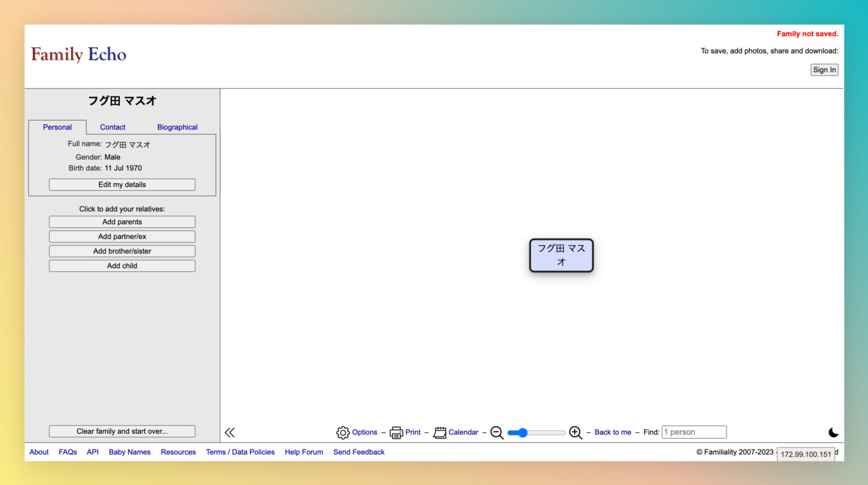Screen dimensions: 868x485
Task: Click the Add parents button
Action: [121, 222]
